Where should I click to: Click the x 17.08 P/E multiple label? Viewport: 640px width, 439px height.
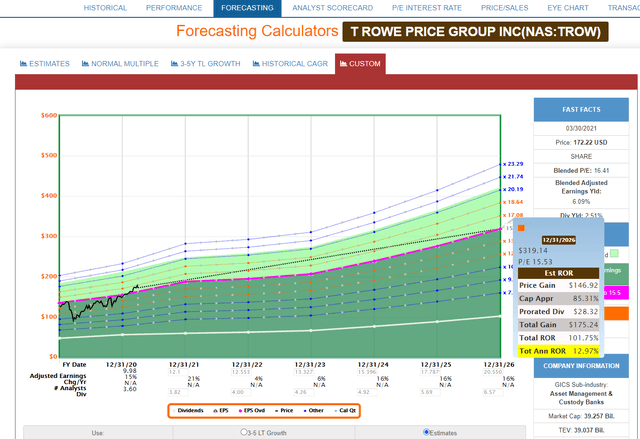click(x=513, y=215)
